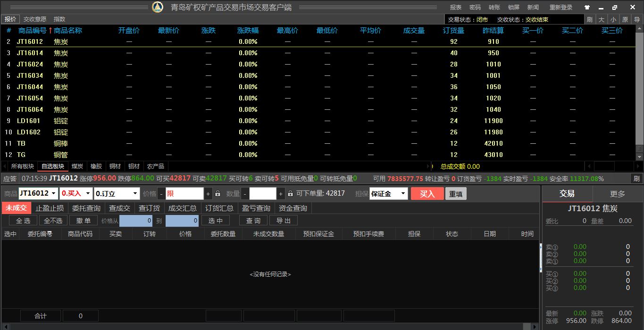The width and height of the screenshot is (644, 330).
Task: Click the 小 shrink font icon
Action: 613,19
